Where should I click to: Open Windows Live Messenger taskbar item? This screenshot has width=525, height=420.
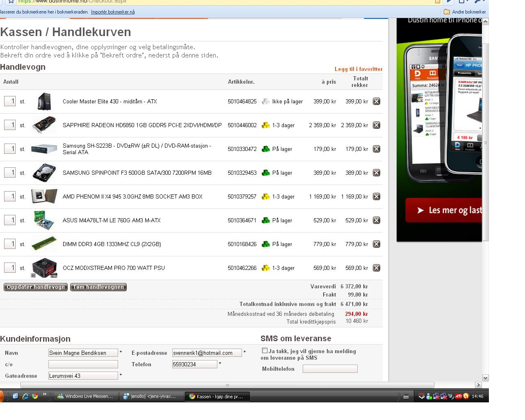[x=86, y=396]
